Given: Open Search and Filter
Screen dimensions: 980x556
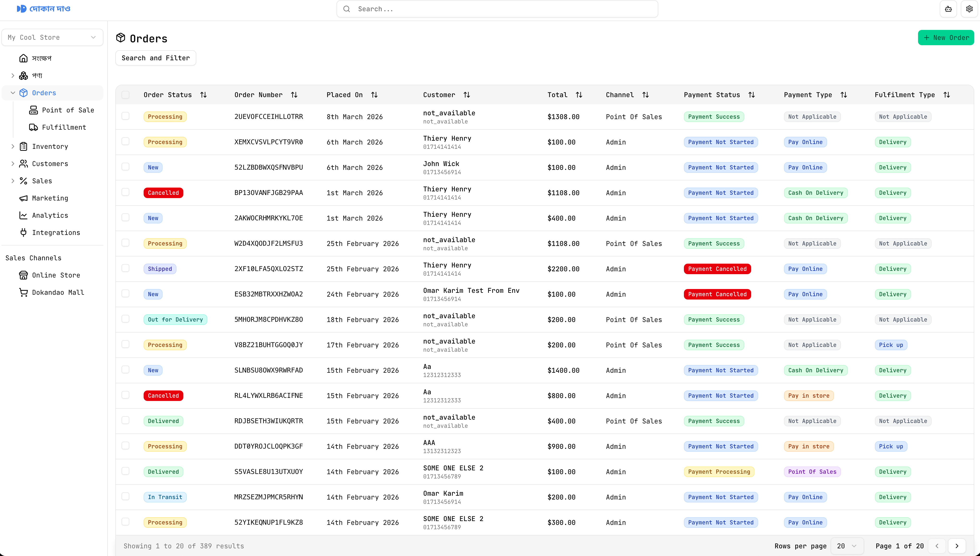Looking at the screenshot, I should click(155, 58).
